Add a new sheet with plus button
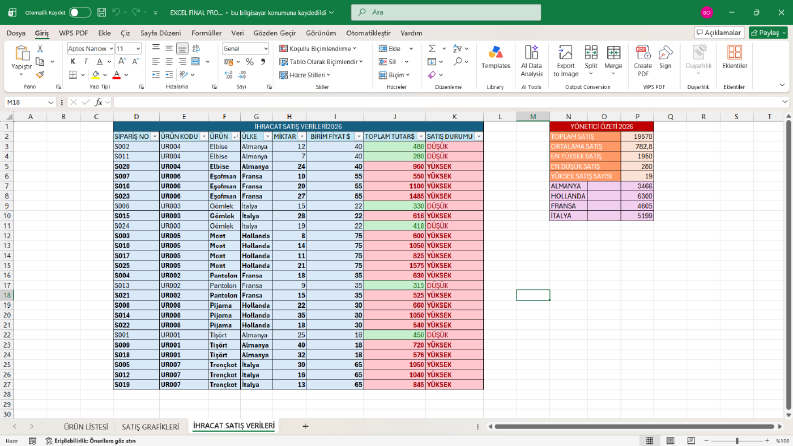Screen dimensions: 793x446 pyautogui.click(x=305, y=426)
